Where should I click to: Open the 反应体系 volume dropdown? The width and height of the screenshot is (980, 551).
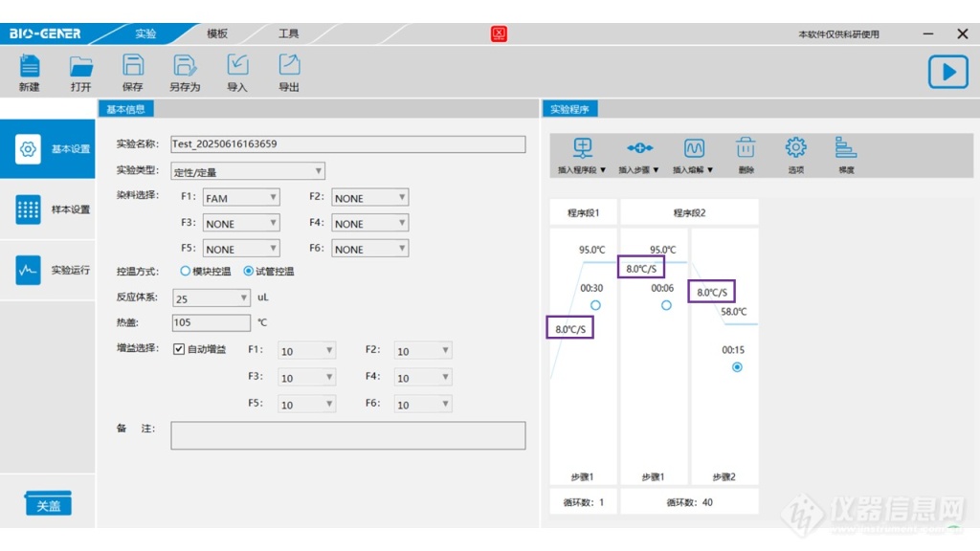click(212, 298)
